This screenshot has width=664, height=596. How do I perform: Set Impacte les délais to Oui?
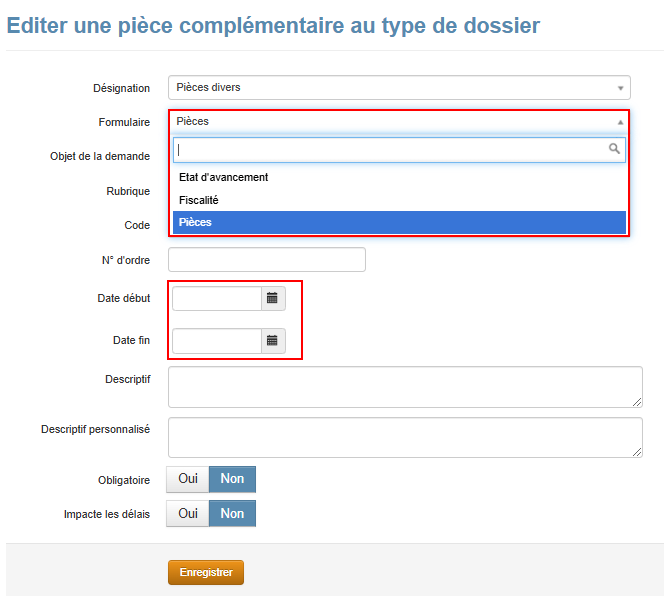(x=188, y=513)
